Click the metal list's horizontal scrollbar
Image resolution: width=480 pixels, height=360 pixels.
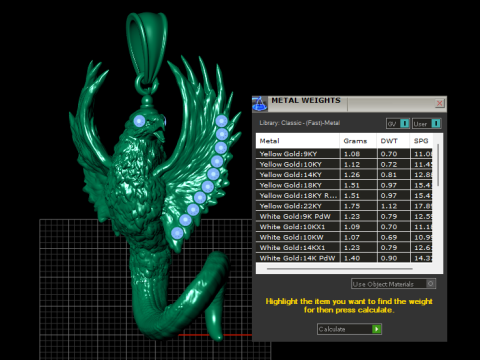click(339, 268)
